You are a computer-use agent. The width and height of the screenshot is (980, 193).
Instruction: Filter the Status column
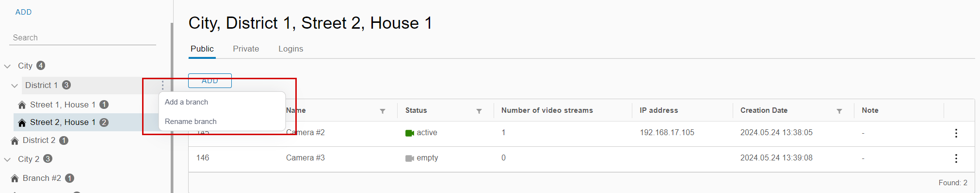(x=479, y=111)
